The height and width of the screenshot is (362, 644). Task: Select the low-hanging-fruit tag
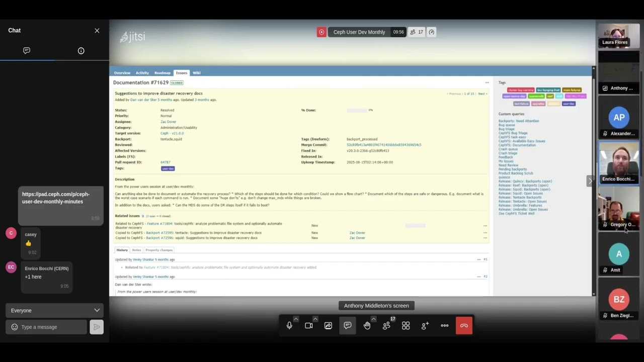pos(548,90)
